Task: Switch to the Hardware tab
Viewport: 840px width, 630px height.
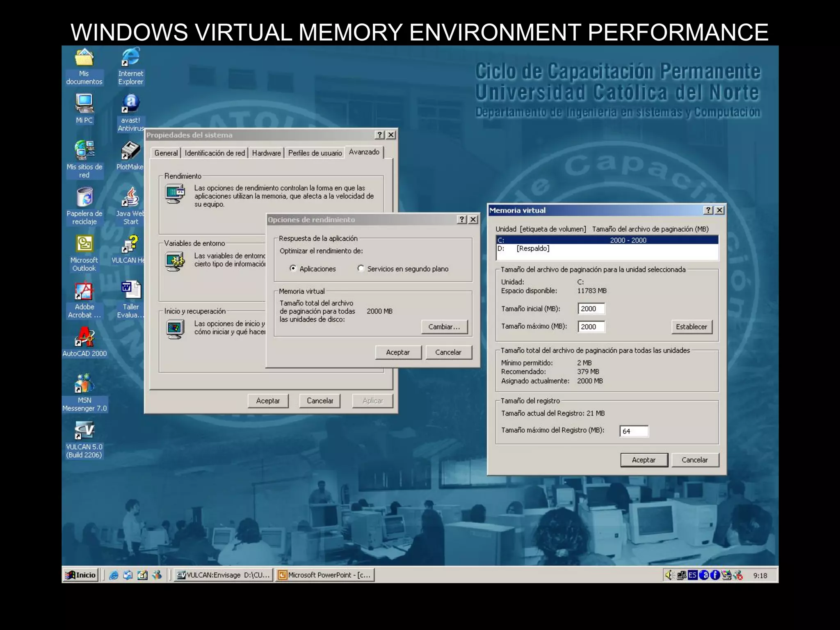Action: coord(266,153)
